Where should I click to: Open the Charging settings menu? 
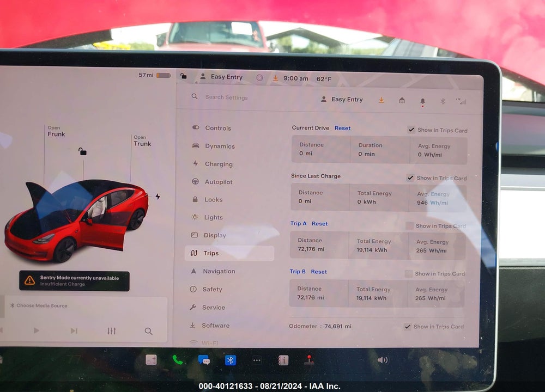point(213,164)
